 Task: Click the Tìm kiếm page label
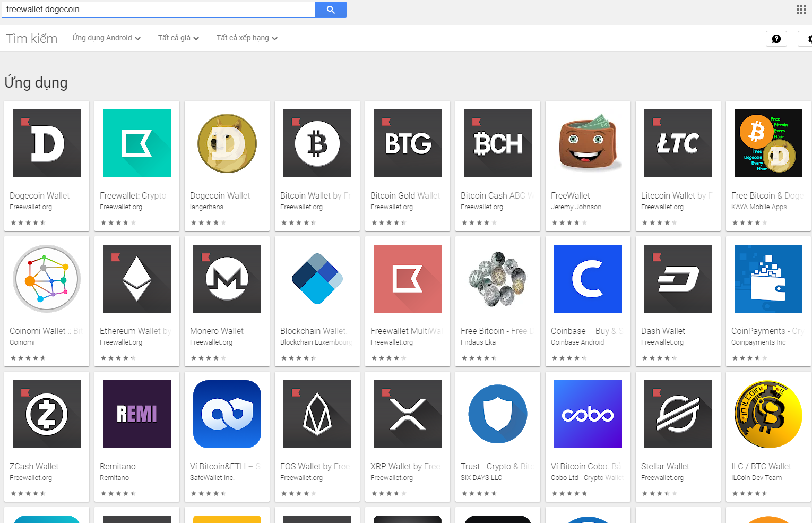pos(32,38)
